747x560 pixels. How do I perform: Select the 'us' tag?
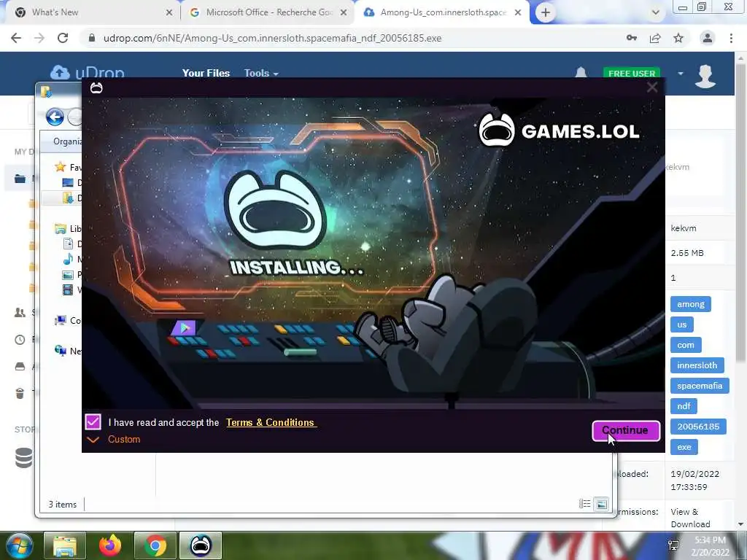click(682, 324)
